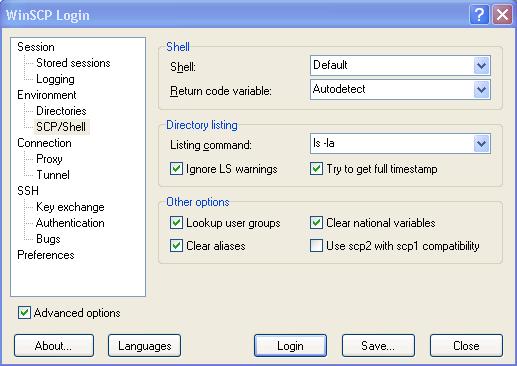The width and height of the screenshot is (517, 366).
Task: Toggle Advanced options checkbox
Action: (x=24, y=313)
